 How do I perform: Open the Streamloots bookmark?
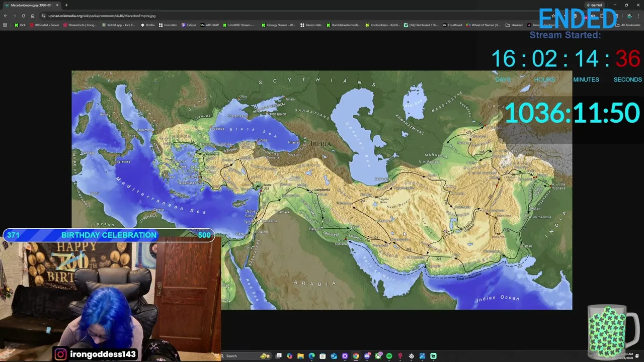[x=79, y=25]
